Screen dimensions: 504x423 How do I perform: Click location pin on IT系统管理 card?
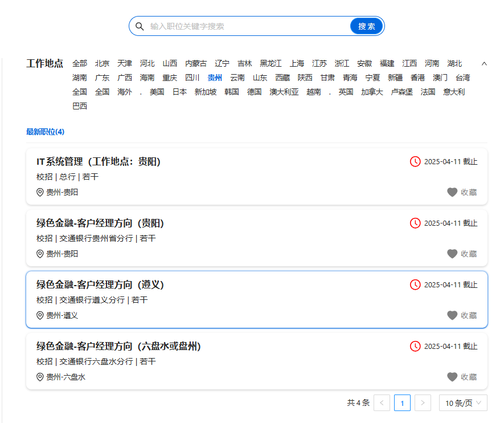tap(40, 192)
